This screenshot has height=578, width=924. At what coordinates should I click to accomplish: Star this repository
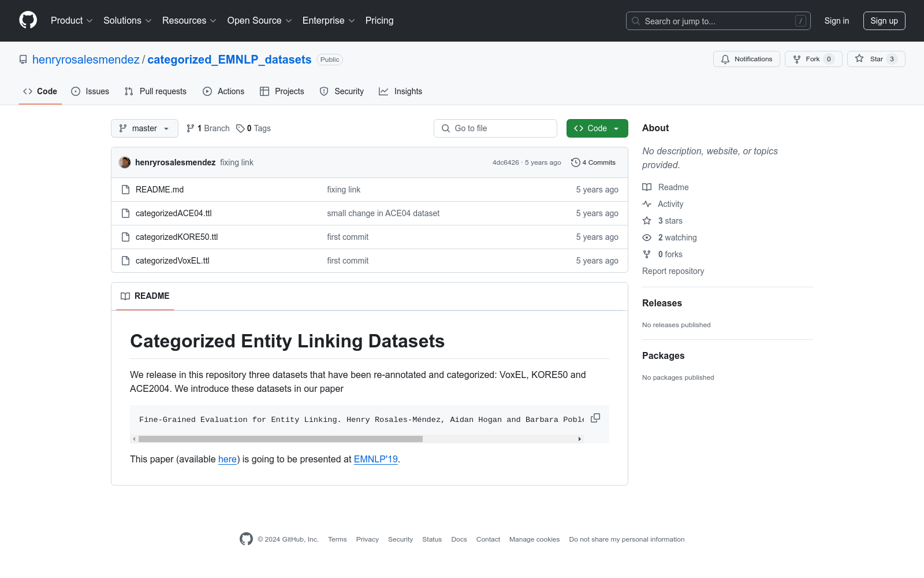click(876, 59)
